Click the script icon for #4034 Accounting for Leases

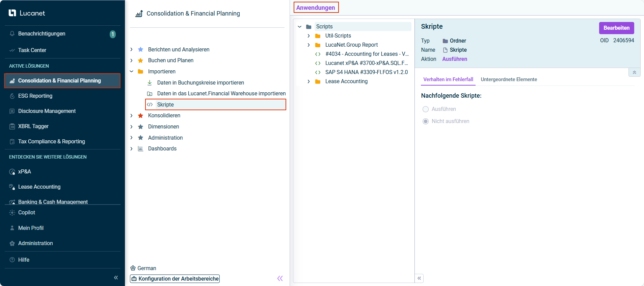pos(318,54)
